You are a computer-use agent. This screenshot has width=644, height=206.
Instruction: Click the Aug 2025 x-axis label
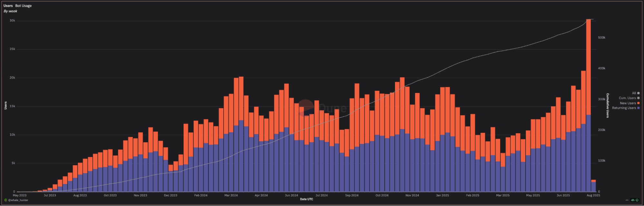click(x=593, y=195)
